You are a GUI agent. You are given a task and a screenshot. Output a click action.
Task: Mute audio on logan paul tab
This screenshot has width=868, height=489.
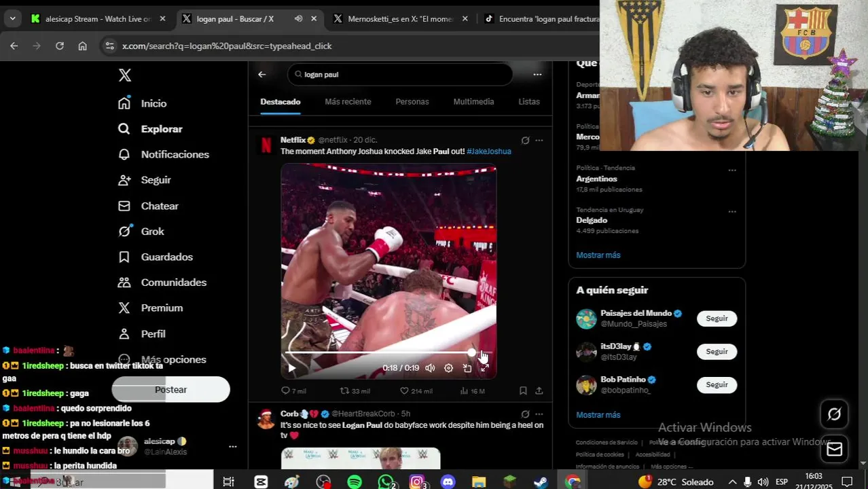pyautogui.click(x=298, y=19)
